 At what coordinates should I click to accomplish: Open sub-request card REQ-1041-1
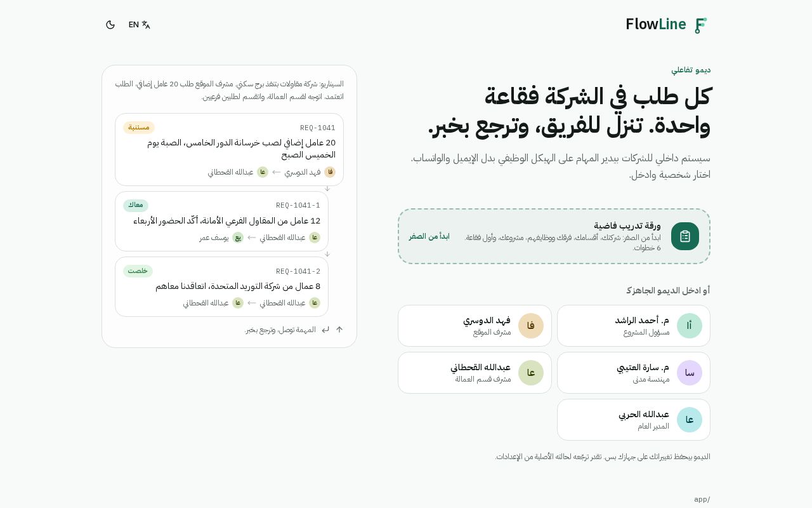point(221,221)
